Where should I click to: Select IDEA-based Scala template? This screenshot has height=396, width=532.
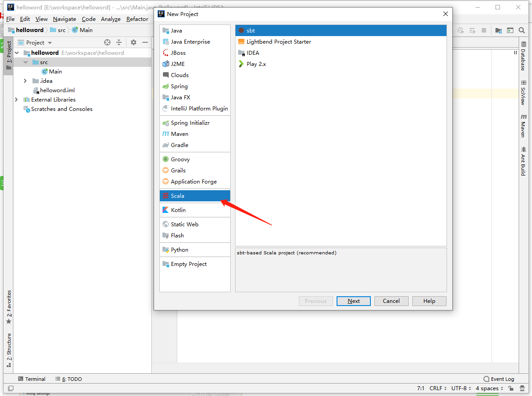(341, 53)
